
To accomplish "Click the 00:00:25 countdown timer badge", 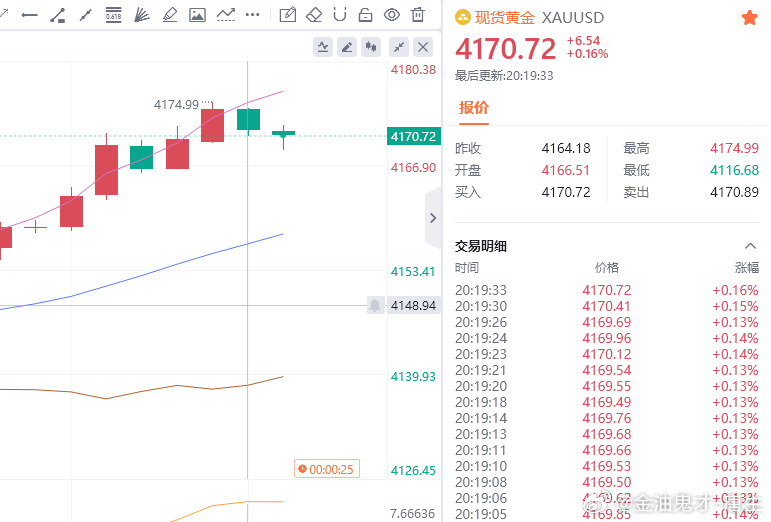I will pos(327,469).
